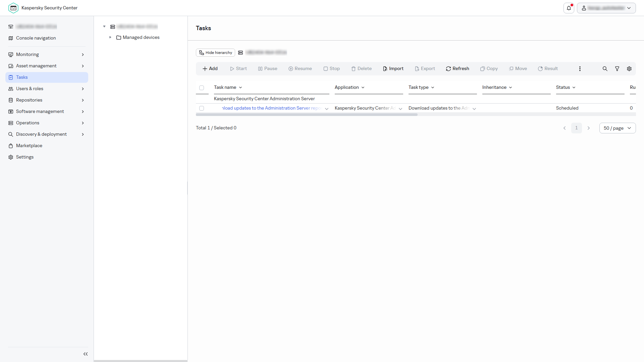The width and height of the screenshot is (644, 362).
Task: Open table column settings gear icon
Action: click(x=629, y=69)
